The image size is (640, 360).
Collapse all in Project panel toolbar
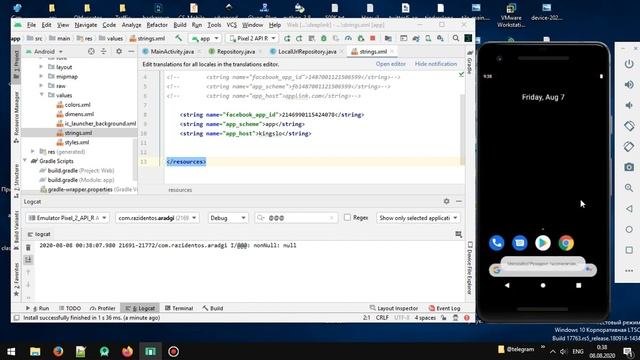pyautogui.click(x=104, y=51)
